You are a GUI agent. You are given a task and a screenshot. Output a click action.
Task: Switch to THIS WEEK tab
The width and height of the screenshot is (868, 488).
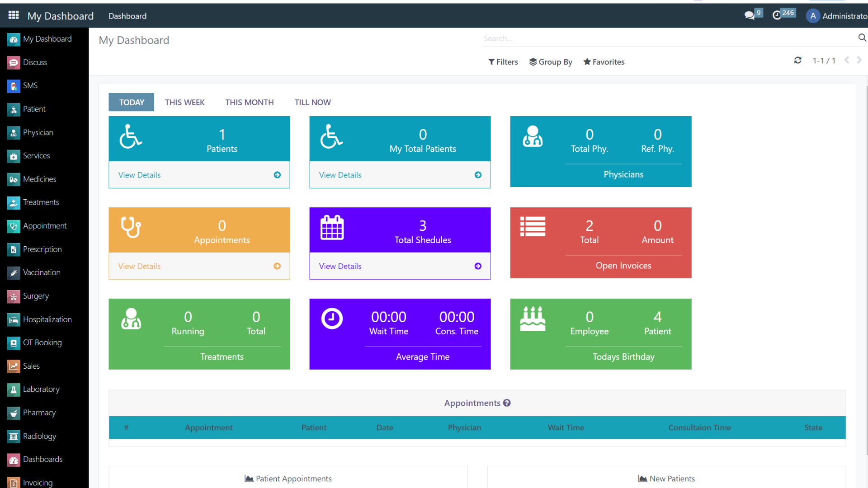click(184, 103)
